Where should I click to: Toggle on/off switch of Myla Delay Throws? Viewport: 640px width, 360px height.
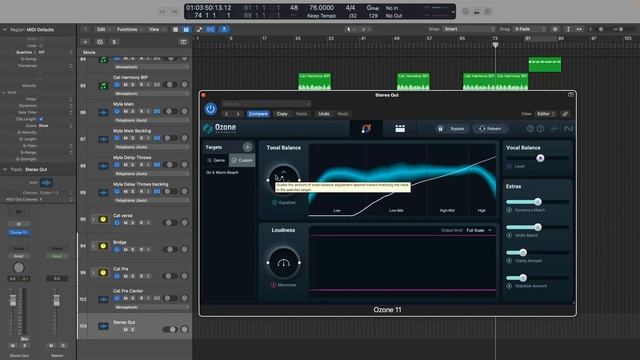pyautogui.click(x=117, y=165)
